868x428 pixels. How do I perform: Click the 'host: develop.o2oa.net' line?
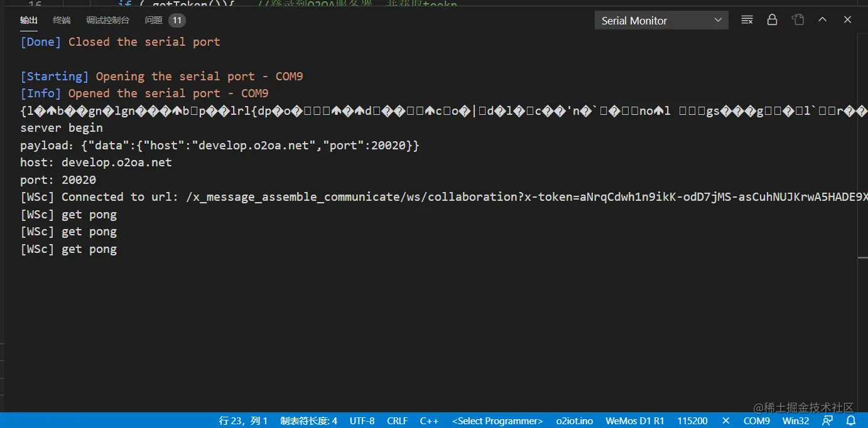96,163
